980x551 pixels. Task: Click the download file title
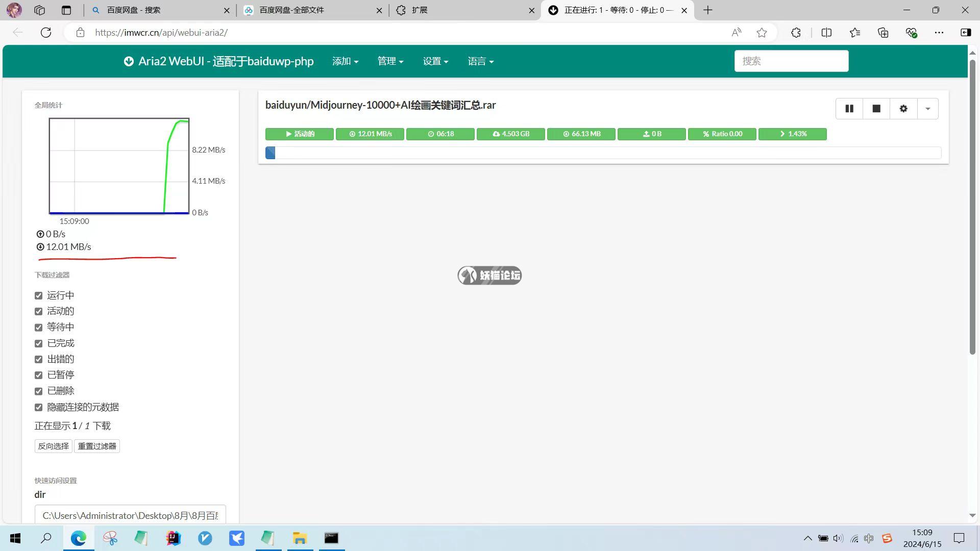[381, 105]
